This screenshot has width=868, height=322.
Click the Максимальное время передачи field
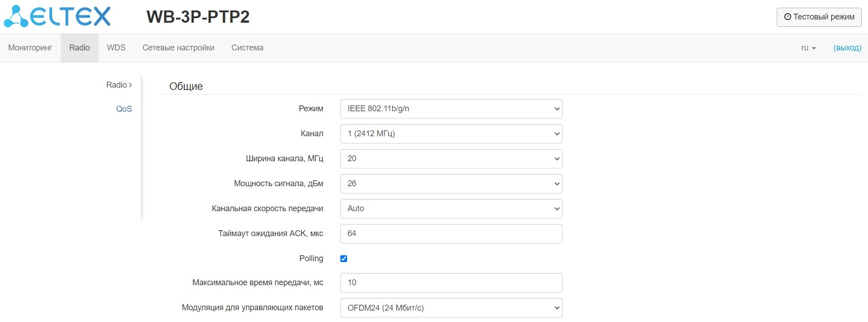coord(451,283)
